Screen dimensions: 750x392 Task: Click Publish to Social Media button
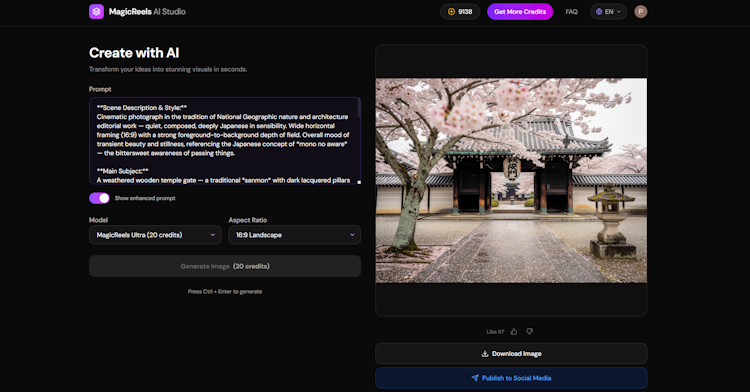coord(511,378)
